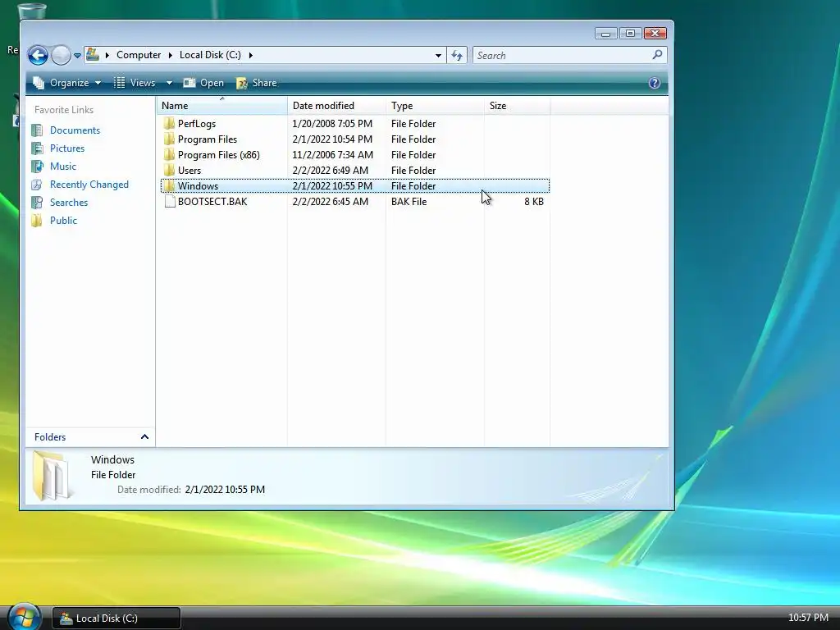Open address bar previous locations dropdown
This screenshot has height=630, width=840.
(x=438, y=55)
